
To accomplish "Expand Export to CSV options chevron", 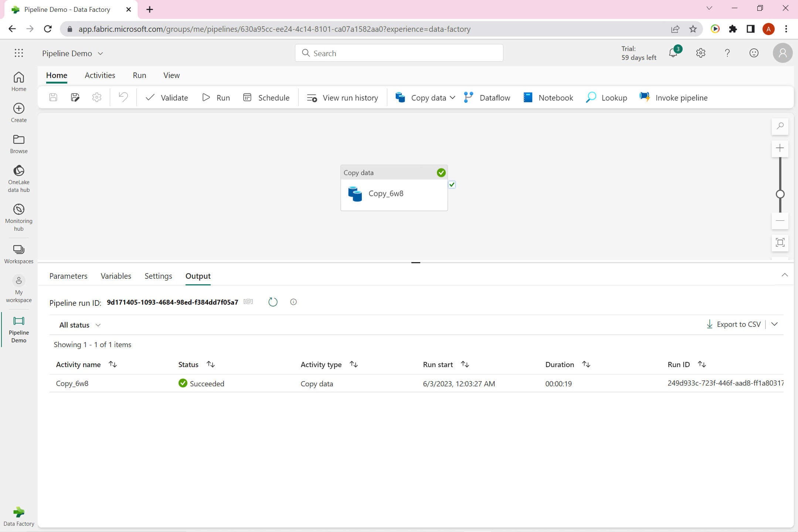I will 774,324.
